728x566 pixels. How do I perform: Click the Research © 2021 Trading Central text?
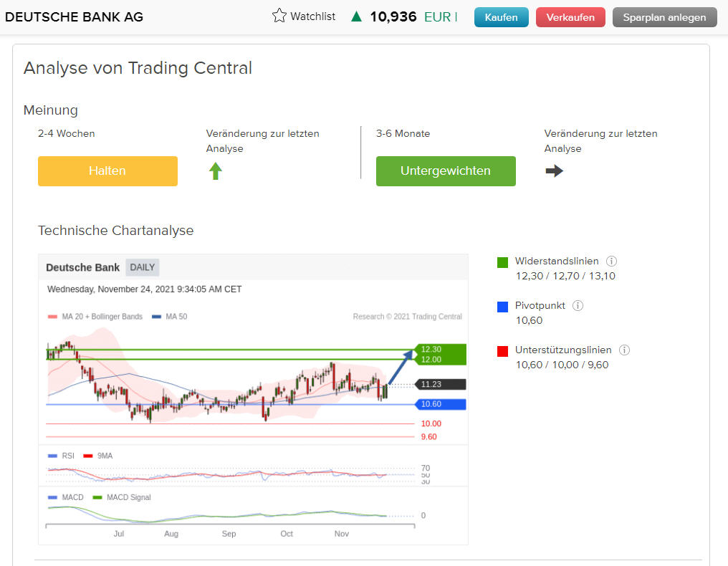407,317
